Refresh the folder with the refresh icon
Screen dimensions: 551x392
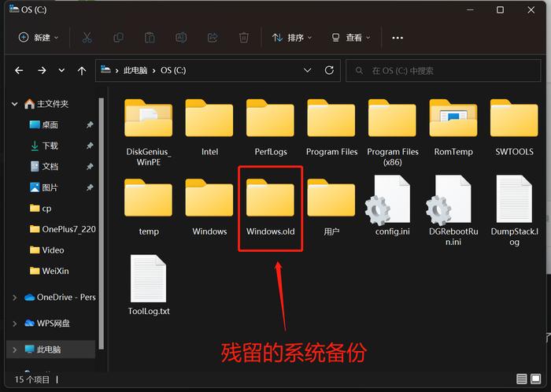point(329,70)
